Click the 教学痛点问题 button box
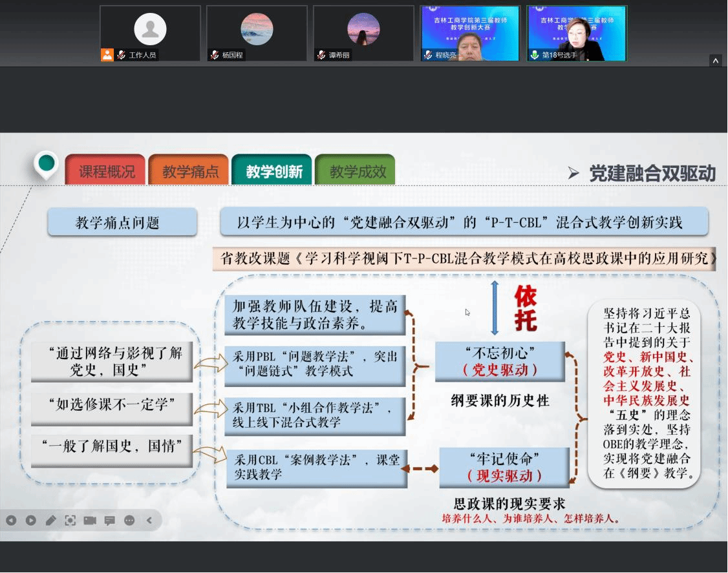Viewport: 728px width, 573px height. pos(122,224)
